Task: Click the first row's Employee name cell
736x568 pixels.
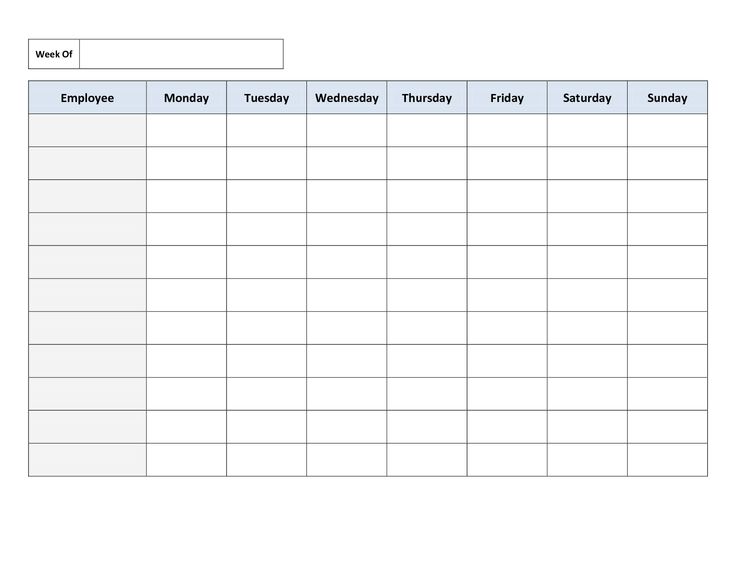Action: [x=87, y=130]
